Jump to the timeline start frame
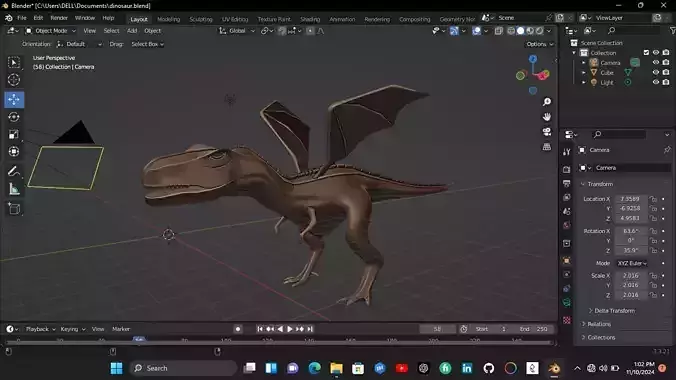676x380 pixels. pos(260,329)
